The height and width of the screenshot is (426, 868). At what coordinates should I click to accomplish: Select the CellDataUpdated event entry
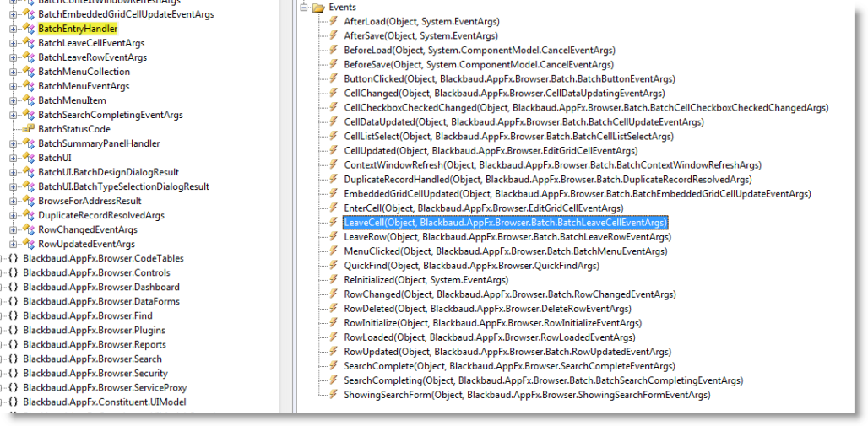(524, 122)
